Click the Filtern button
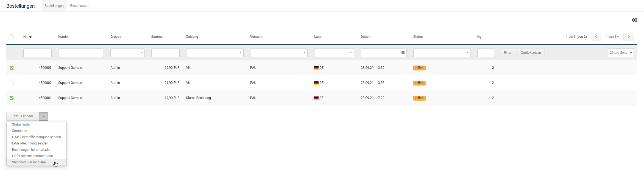The width and height of the screenshot is (644, 196). [508, 53]
